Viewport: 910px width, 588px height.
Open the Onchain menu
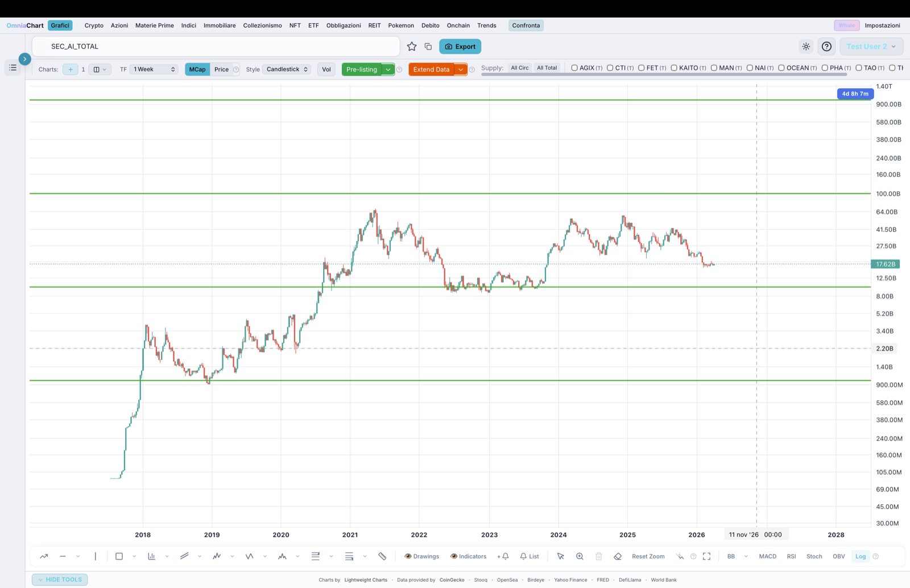(458, 26)
